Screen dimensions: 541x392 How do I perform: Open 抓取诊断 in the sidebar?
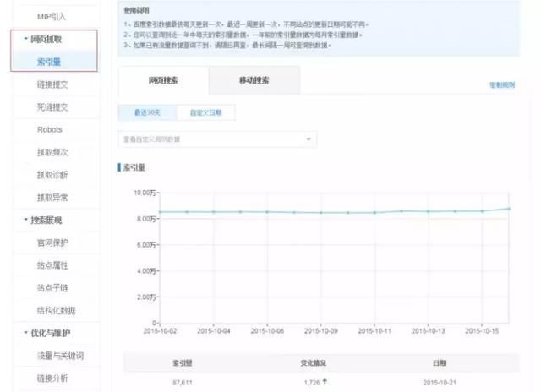pyautogui.click(x=52, y=175)
